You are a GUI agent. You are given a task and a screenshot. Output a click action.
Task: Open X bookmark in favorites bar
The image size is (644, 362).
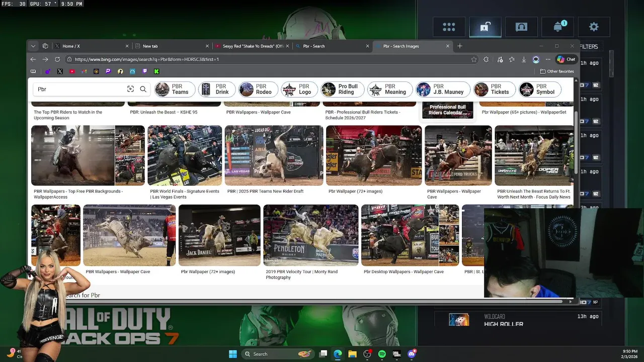[60, 71]
